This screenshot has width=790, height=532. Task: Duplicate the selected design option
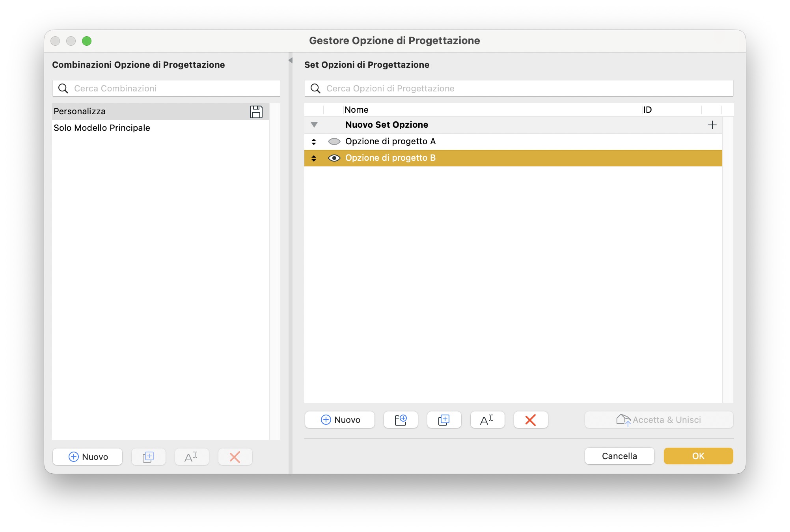click(444, 420)
